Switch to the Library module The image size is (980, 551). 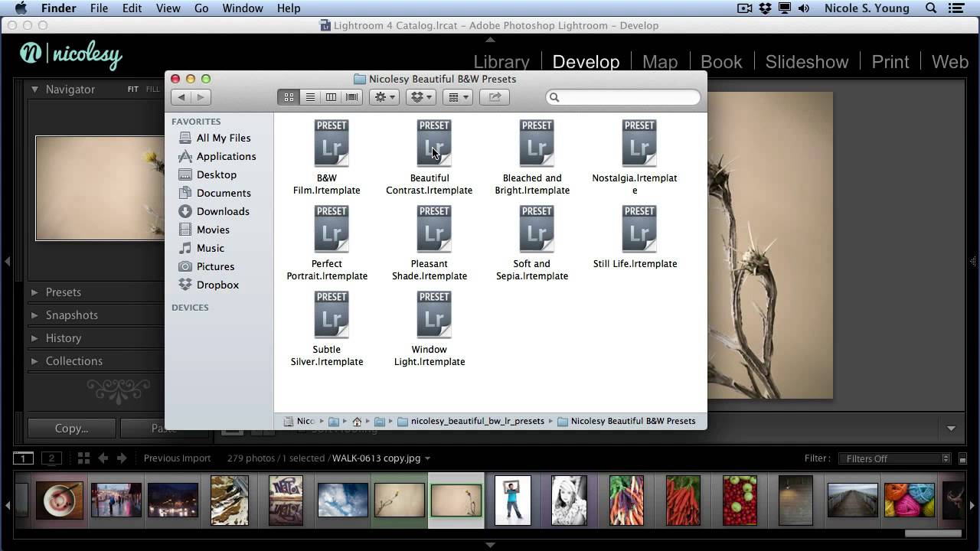[x=501, y=62]
